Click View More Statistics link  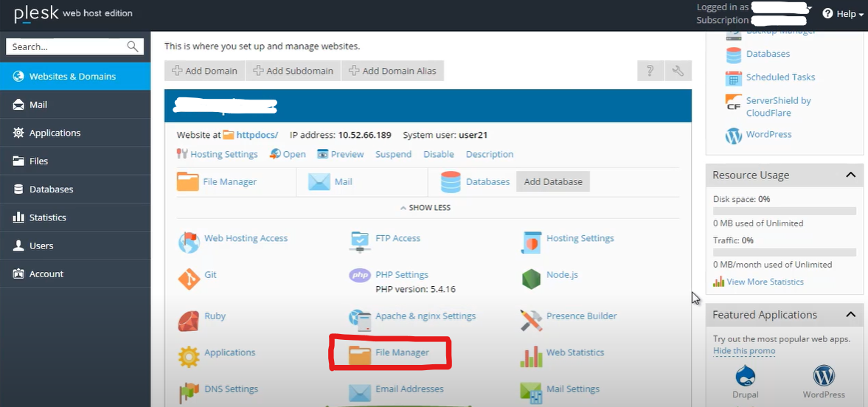[765, 282]
